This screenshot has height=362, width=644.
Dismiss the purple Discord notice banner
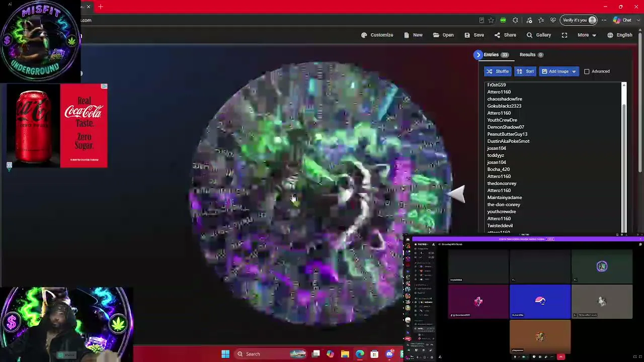(x=640, y=239)
